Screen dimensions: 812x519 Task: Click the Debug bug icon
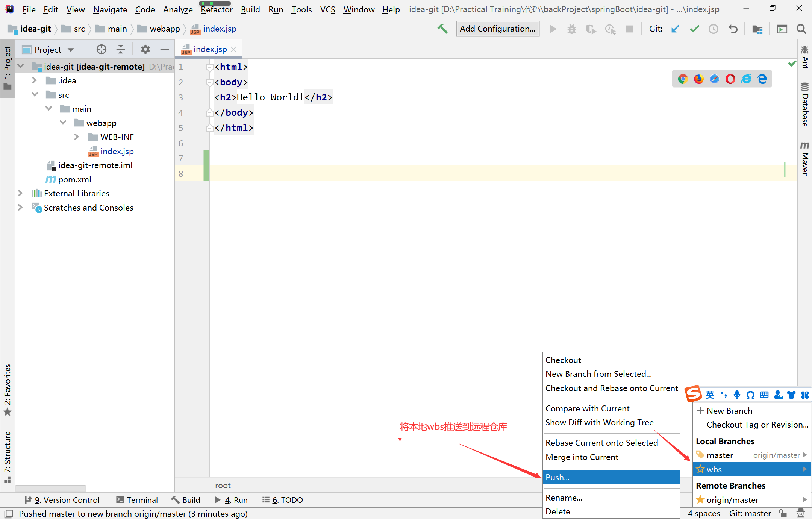coord(571,29)
